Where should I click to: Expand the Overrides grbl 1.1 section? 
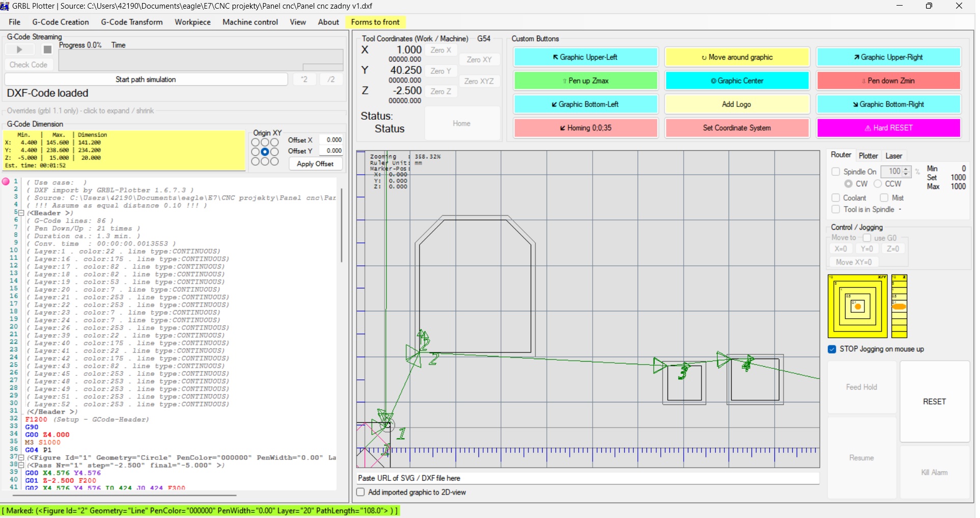coord(80,111)
